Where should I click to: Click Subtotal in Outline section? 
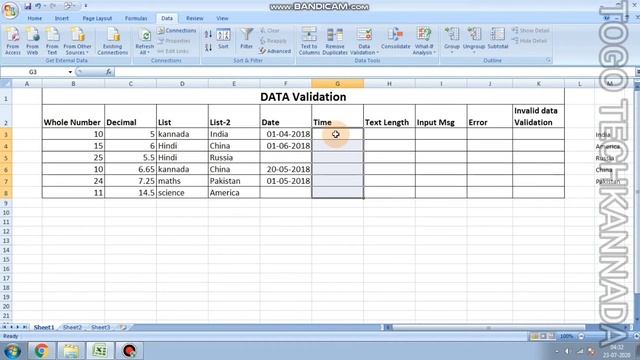[x=498, y=39]
